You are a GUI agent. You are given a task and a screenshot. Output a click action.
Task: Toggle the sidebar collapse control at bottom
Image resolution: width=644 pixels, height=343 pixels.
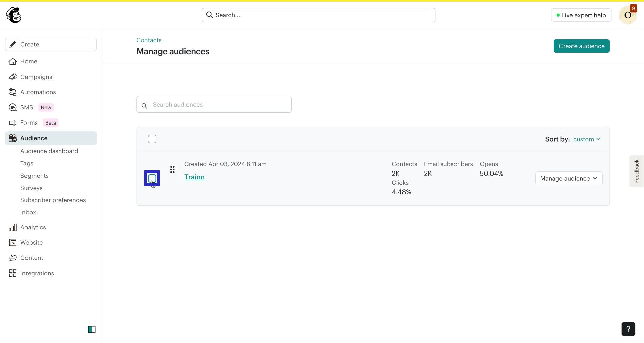[92, 329]
